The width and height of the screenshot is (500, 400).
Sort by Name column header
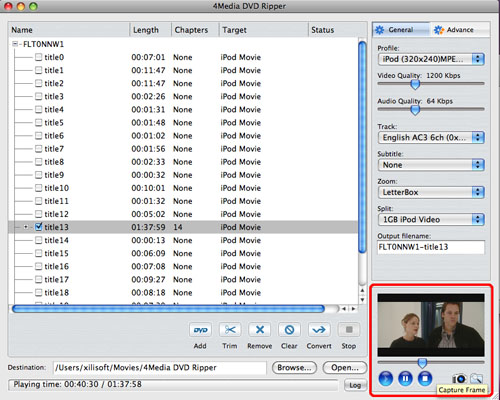tap(69, 30)
